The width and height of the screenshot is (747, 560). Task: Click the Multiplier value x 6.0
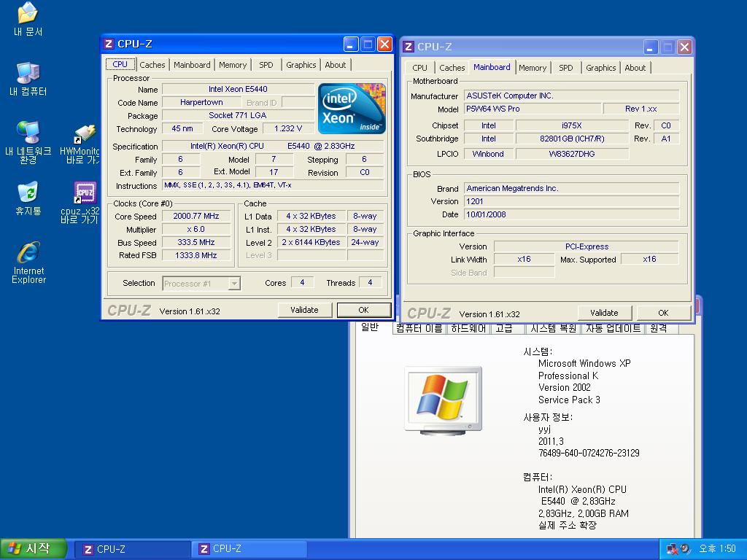pos(196,230)
